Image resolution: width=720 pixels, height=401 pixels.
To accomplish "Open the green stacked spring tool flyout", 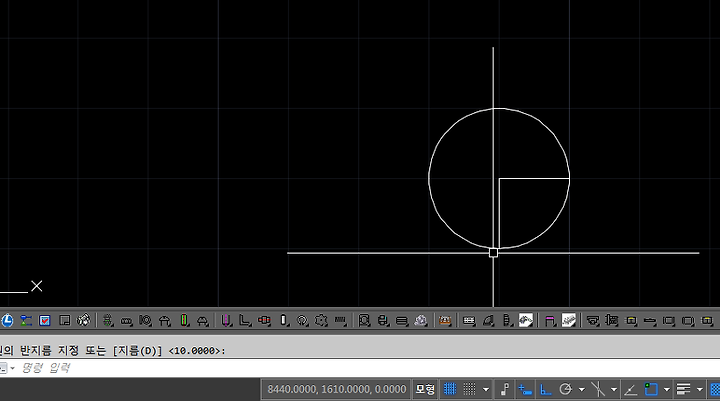I will tap(107, 320).
